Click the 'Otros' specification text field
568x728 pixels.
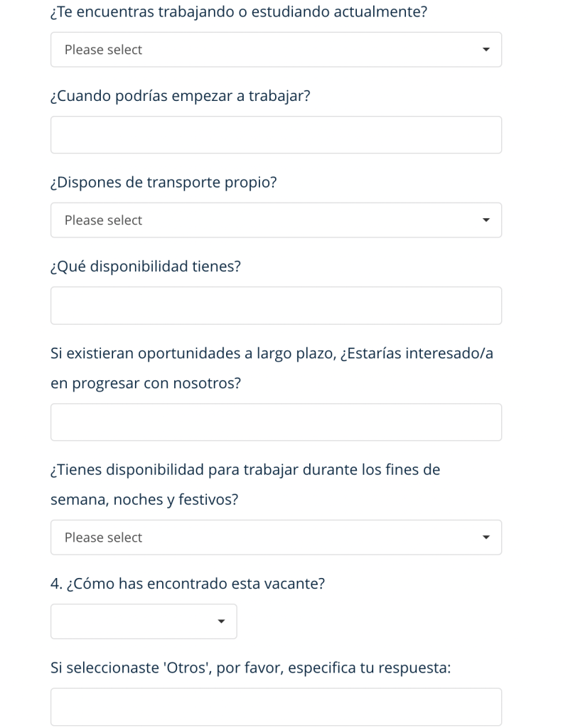click(x=276, y=705)
